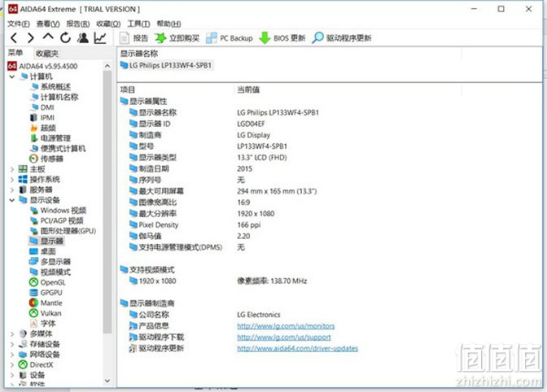Viewport: 547px width, 392px height.
Task: Click the tree scrollbar down arrow
Action: 107,381
